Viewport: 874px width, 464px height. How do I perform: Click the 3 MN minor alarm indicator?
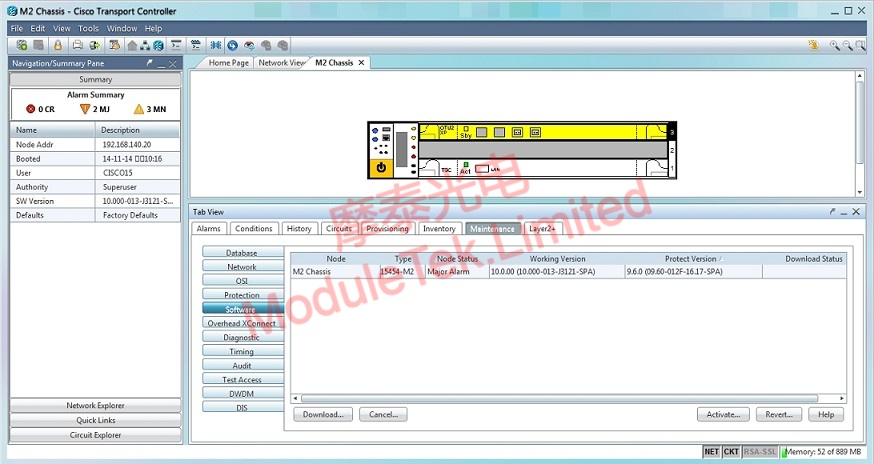149,109
